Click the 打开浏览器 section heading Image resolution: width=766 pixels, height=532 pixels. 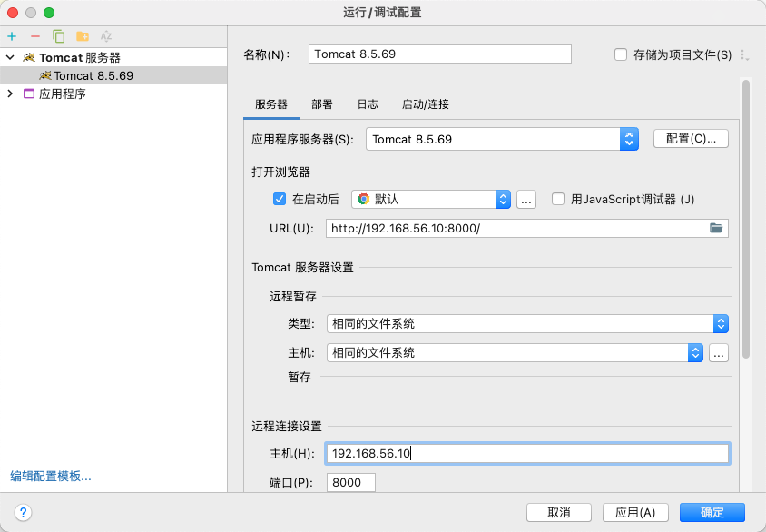pyautogui.click(x=281, y=172)
